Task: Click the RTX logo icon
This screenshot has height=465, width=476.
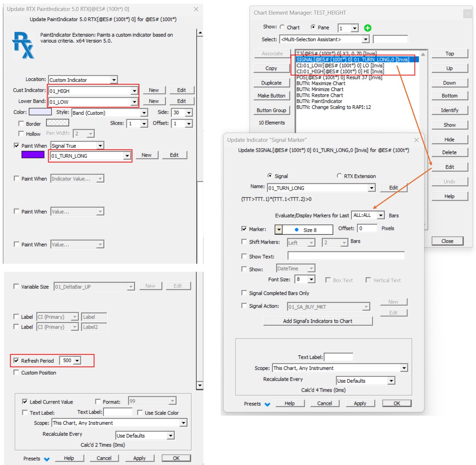Action: click(23, 45)
